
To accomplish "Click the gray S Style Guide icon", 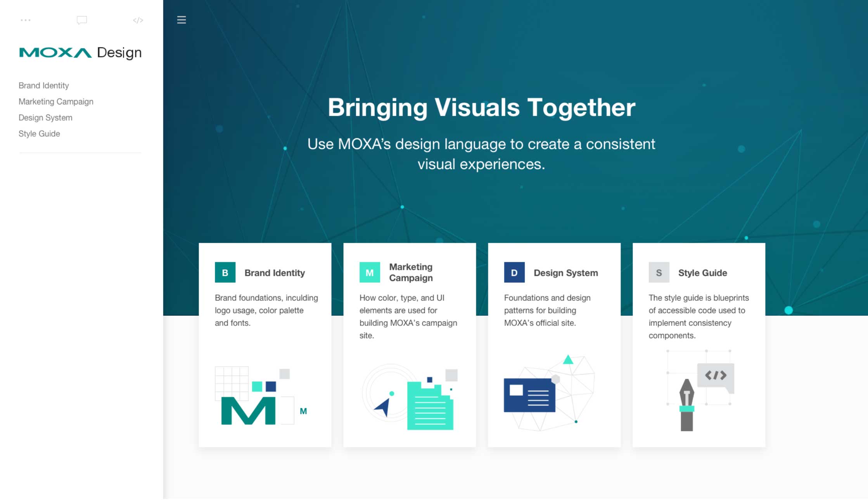I will 658,272.
